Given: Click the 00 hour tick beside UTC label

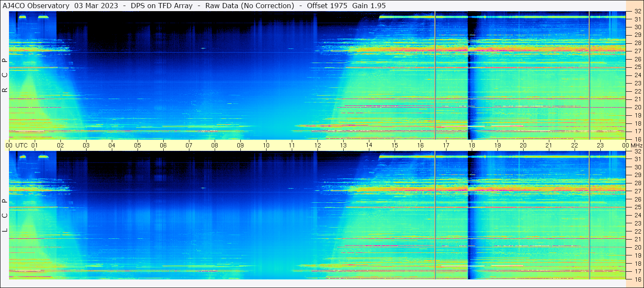Looking at the screenshot, I should click(9, 145).
